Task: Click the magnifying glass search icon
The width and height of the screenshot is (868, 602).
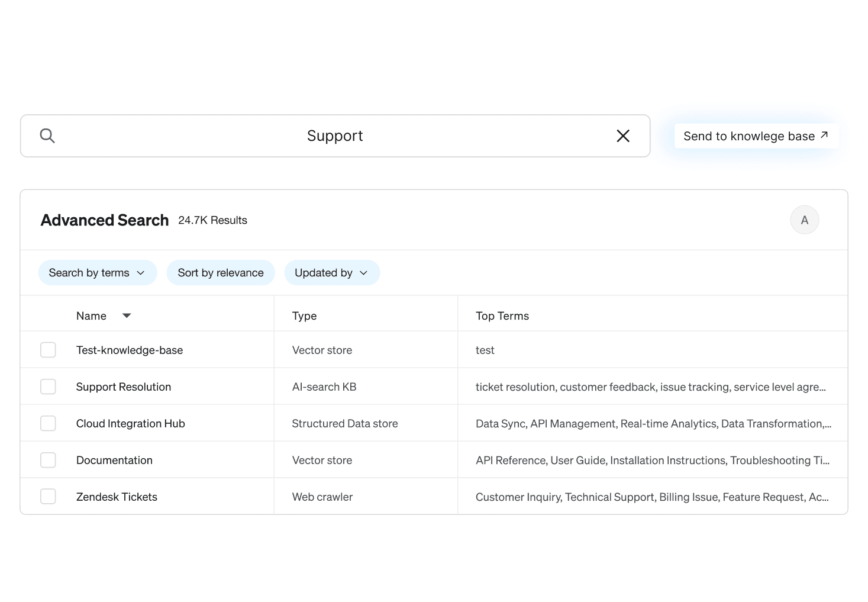Action: pos(47,136)
